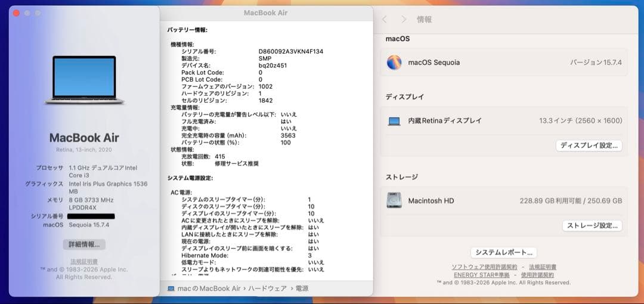Click the macOS Sequoia logo icon
This screenshot has width=644, height=304.
(394, 63)
